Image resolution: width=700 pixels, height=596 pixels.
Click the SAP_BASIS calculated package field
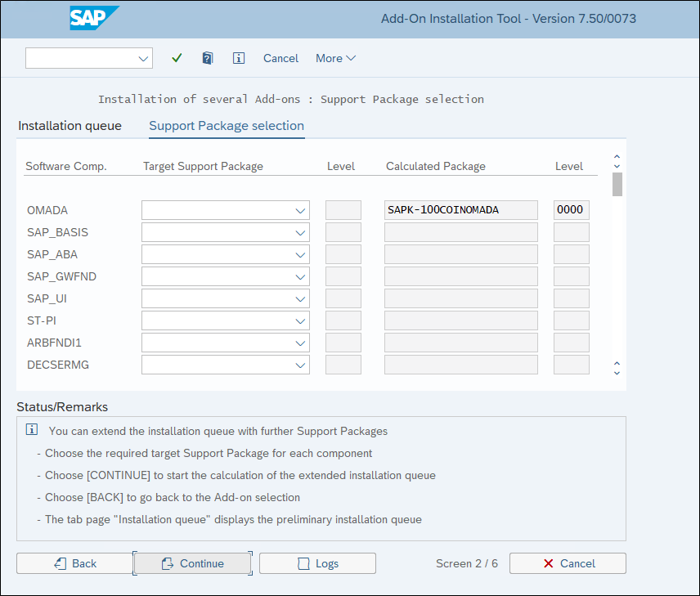click(461, 232)
